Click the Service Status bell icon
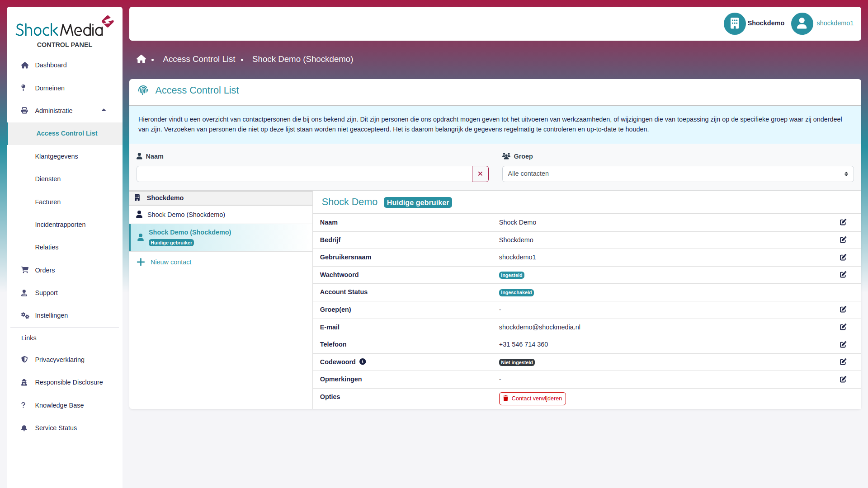The height and width of the screenshot is (488, 868). pos(24,428)
